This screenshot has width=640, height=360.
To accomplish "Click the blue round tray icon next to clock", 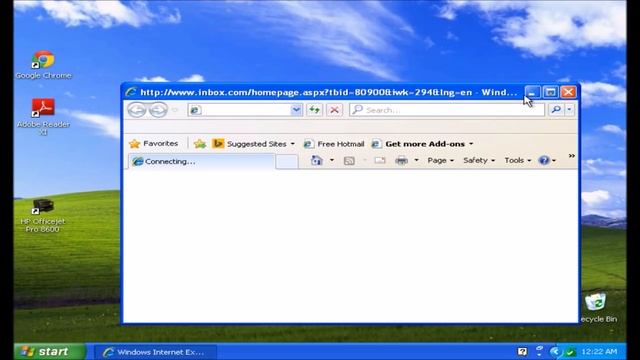I will point(554,351).
